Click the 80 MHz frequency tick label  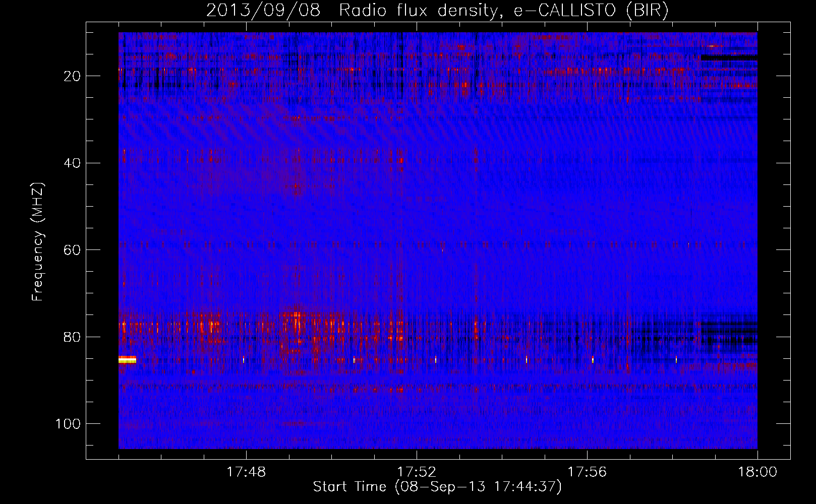73,337
